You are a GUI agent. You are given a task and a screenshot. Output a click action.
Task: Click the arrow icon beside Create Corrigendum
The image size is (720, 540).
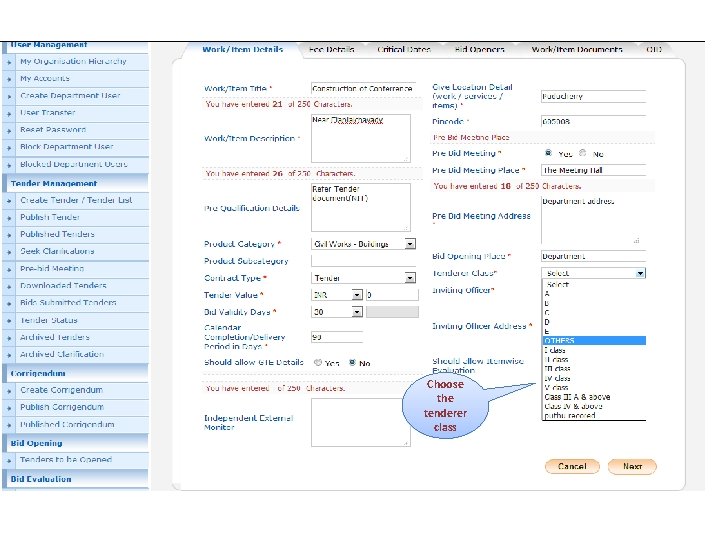click(9, 391)
